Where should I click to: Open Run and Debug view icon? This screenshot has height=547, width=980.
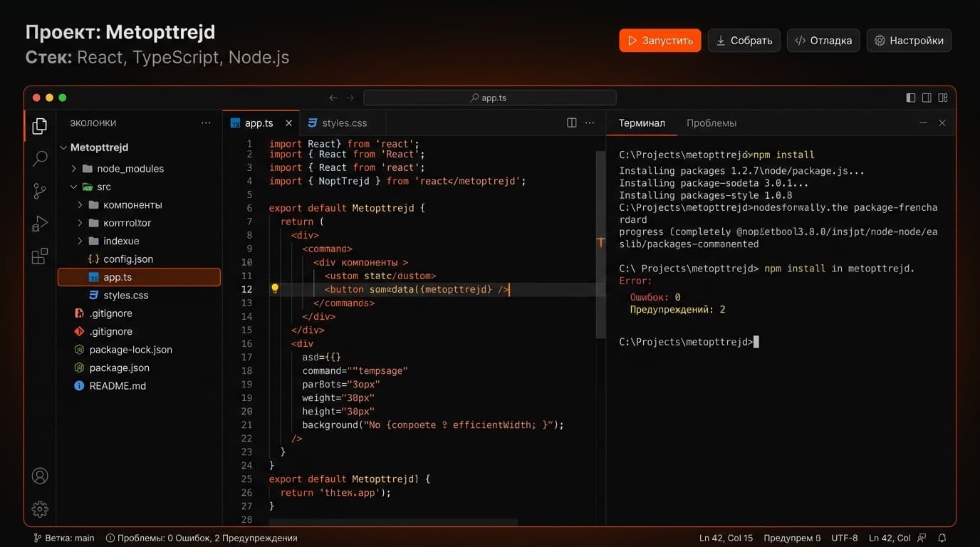click(x=40, y=224)
